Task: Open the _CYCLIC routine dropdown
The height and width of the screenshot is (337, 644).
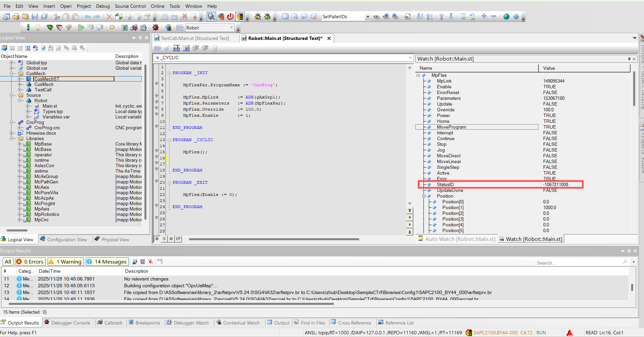Action: pos(410,58)
